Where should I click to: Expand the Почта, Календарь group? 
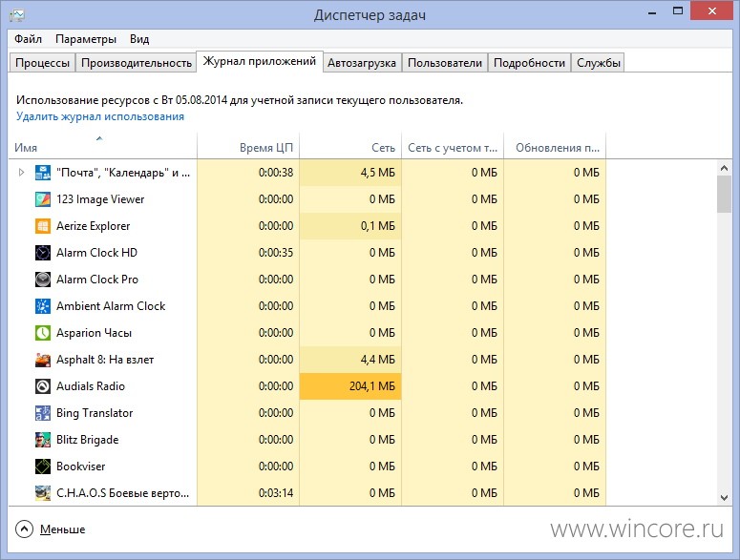tap(21, 173)
